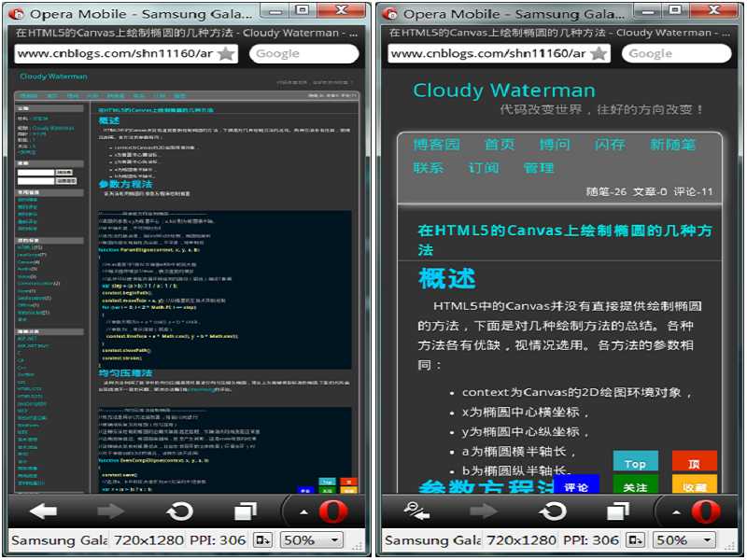The height and width of the screenshot is (560, 747).
Task: Click the teal Top button in right window
Action: point(636,461)
